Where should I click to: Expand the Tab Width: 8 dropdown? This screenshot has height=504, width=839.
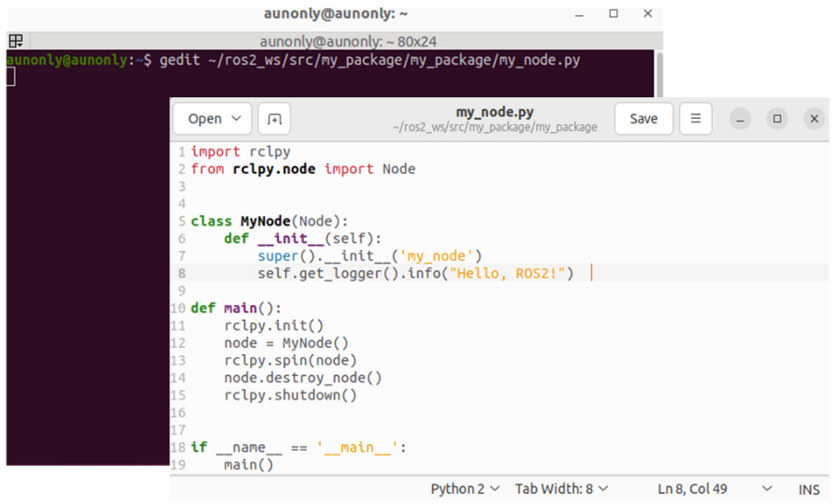pos(561,489)
